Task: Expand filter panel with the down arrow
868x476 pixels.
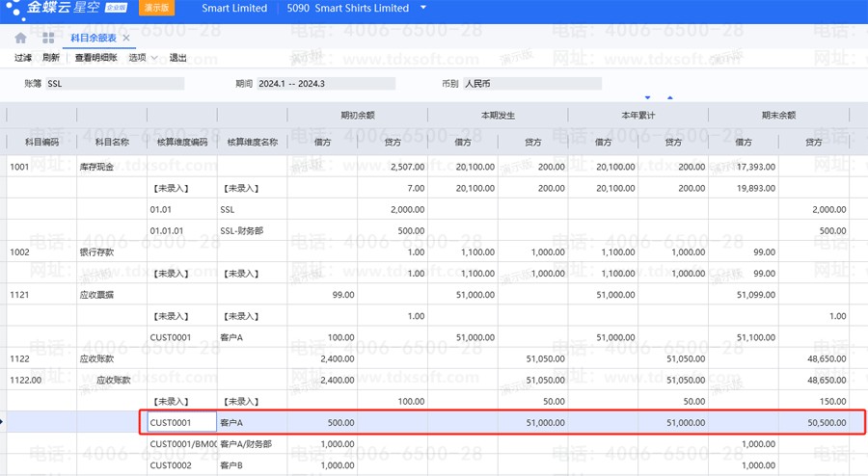Action: coord(648,97)
